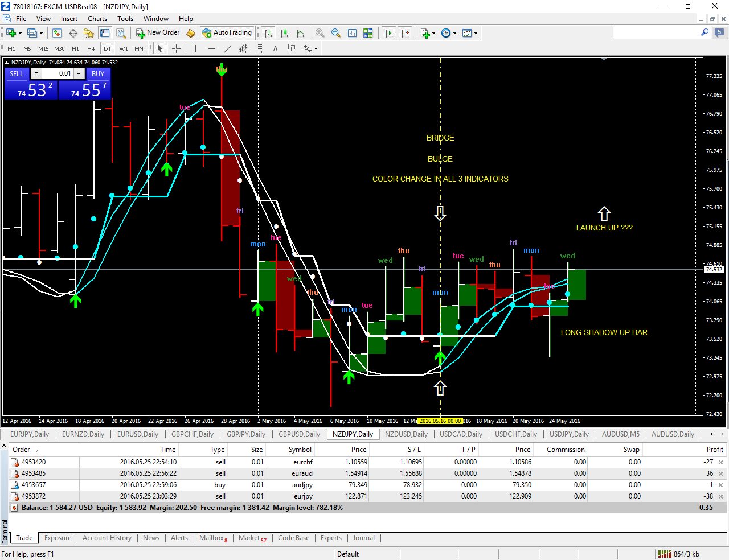Expand the New Chart dropdown arrow
This screenshot has height=560, width=729.
20,33
